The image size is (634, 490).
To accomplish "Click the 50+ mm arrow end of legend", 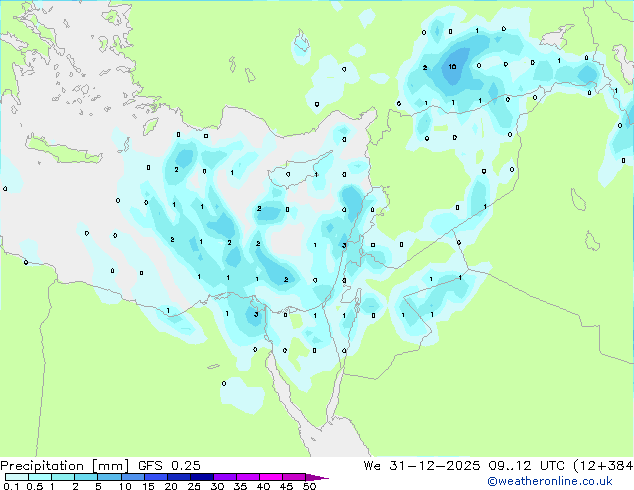I will coord(317,477).
